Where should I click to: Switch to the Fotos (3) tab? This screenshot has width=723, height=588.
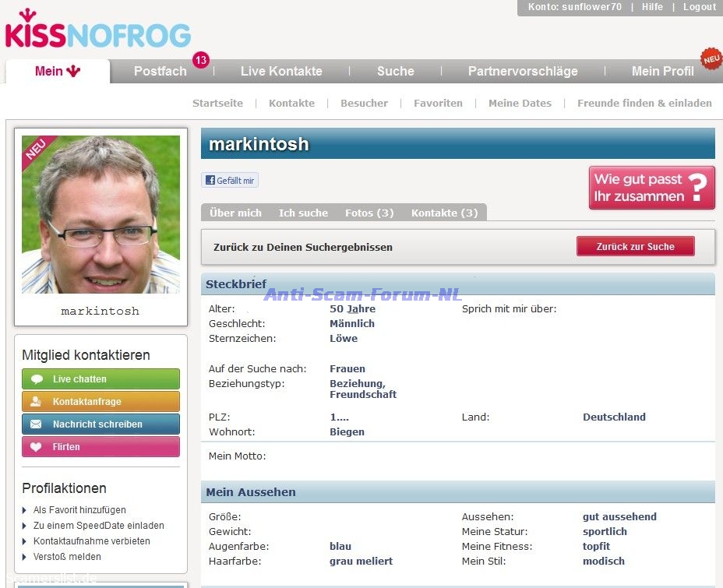point(369,213)
